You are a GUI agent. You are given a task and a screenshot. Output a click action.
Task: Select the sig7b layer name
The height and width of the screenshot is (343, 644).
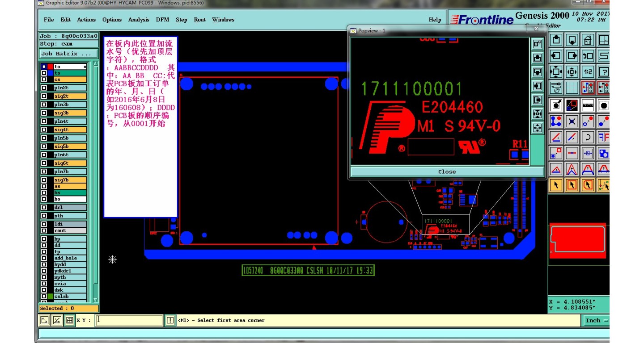pyautogui.click(x=70, y=180)
